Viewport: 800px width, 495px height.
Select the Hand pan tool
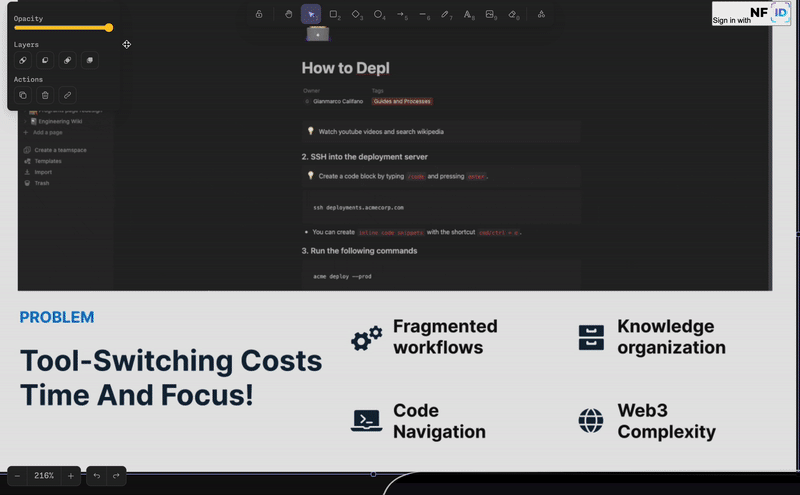[289, 14]
